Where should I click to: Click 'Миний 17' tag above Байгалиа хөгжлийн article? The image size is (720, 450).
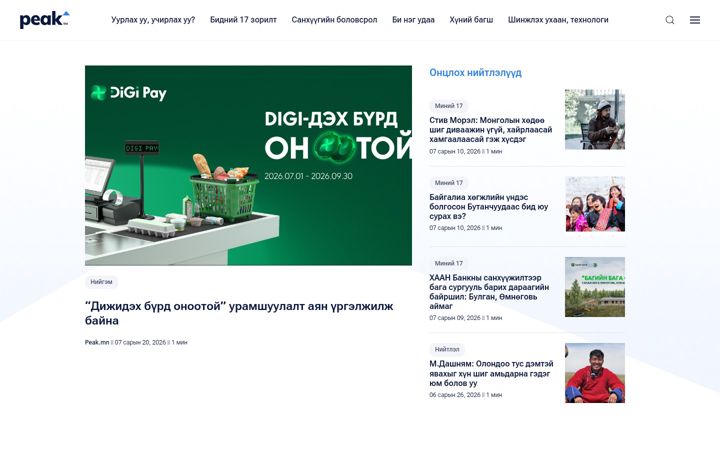[449, 183]
